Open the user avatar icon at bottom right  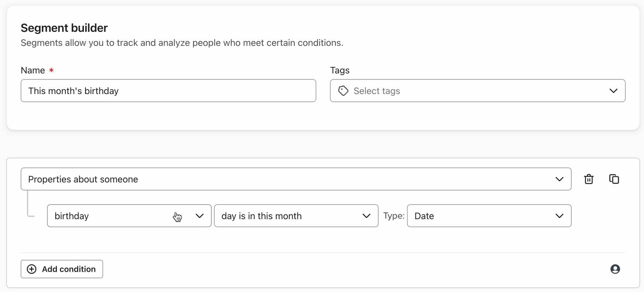click(x=616, y=269)
